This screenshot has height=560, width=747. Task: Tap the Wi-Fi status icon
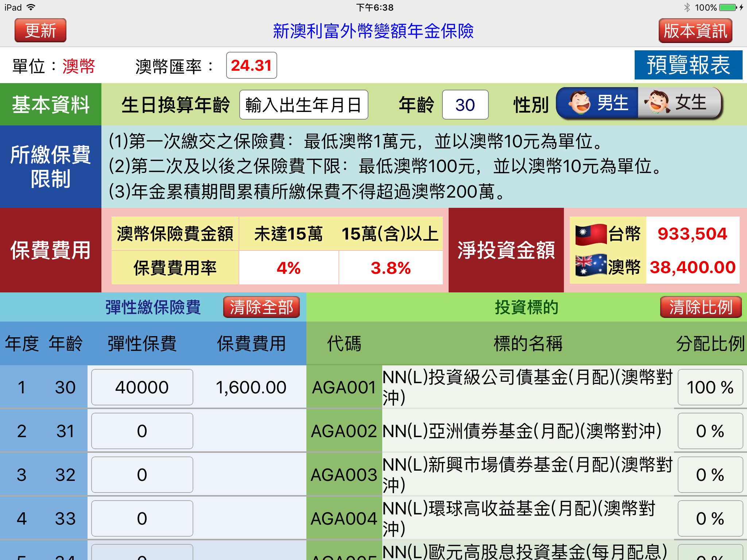[x=31, y=7]
